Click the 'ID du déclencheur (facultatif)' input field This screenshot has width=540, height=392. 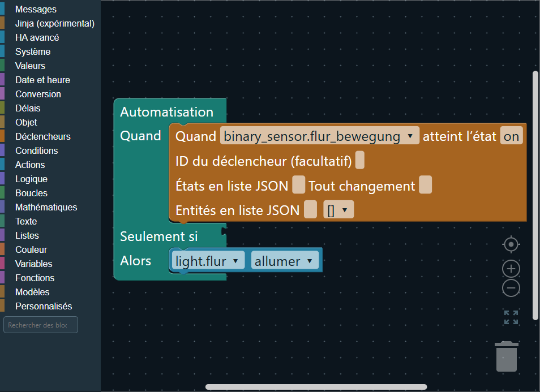click(x=360, y=161)
